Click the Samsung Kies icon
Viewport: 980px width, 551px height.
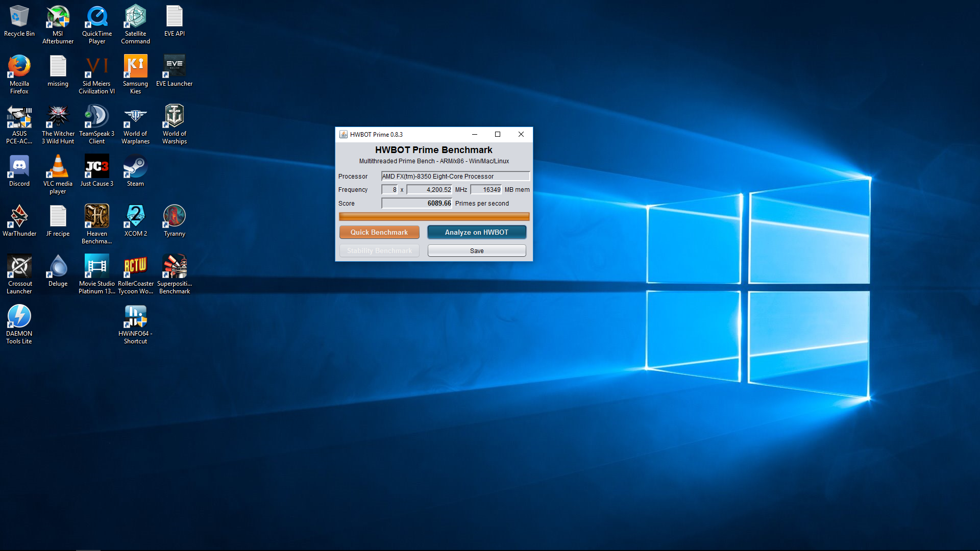click(x=135, y=74)
